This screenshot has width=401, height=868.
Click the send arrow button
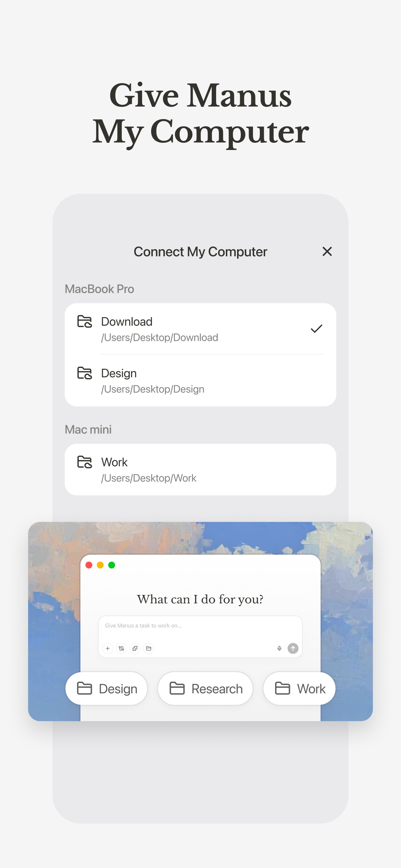click(x=293, y=648)
